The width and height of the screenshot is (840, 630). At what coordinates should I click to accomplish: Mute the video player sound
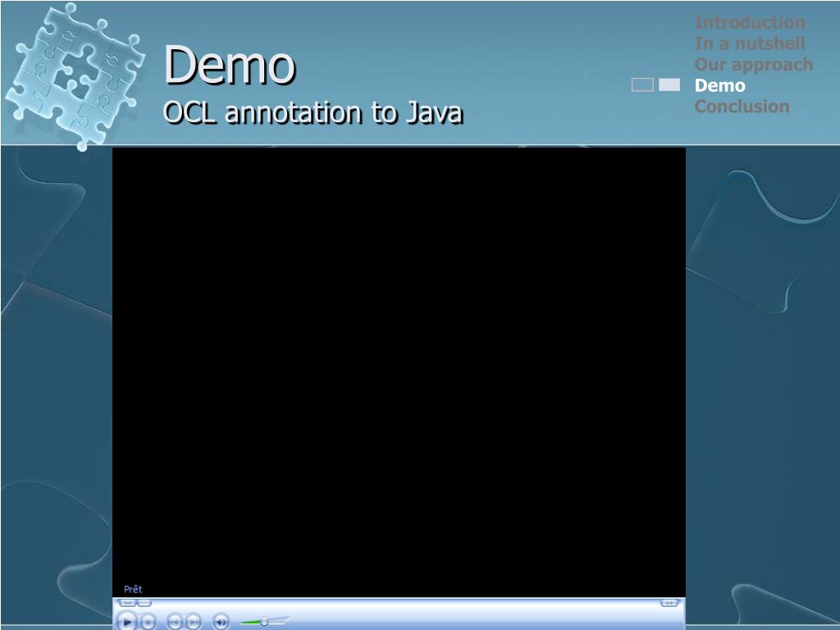click(221, 622)
